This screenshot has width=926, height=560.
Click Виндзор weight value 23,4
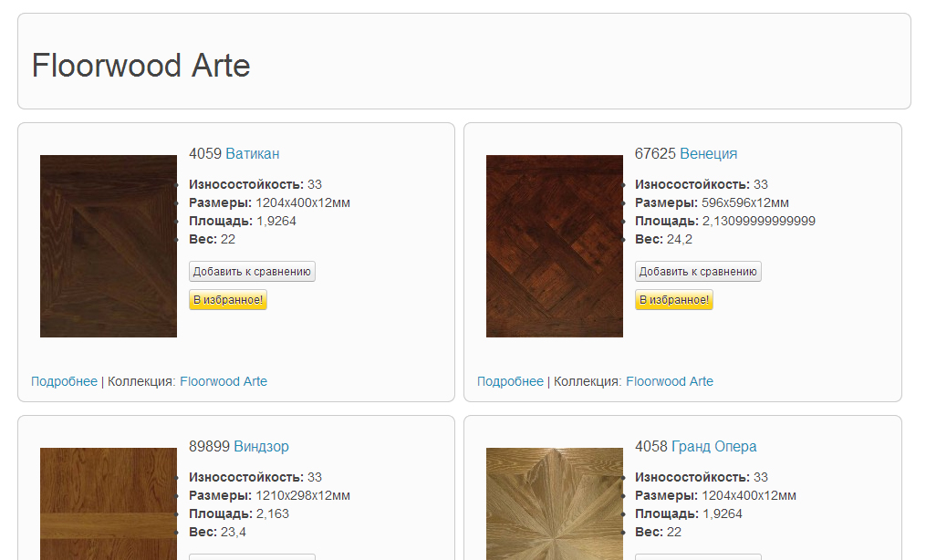coord(234,532)
